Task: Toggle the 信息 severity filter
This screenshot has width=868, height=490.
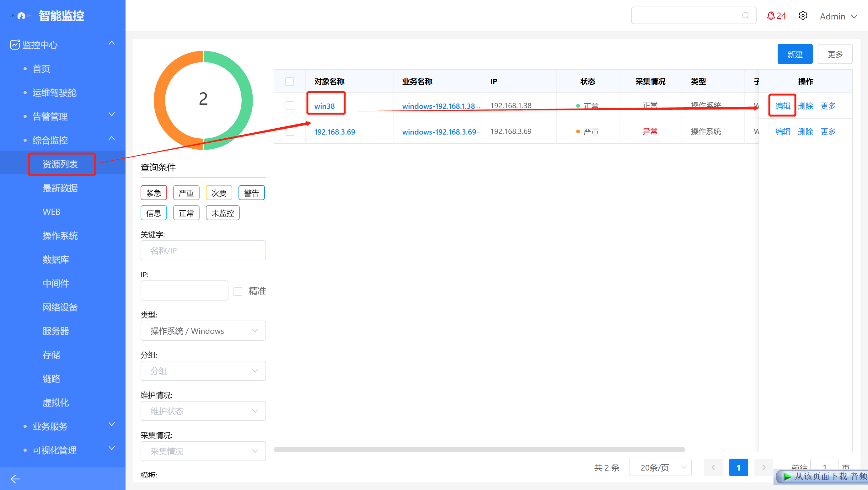Action: pos(154,213)
